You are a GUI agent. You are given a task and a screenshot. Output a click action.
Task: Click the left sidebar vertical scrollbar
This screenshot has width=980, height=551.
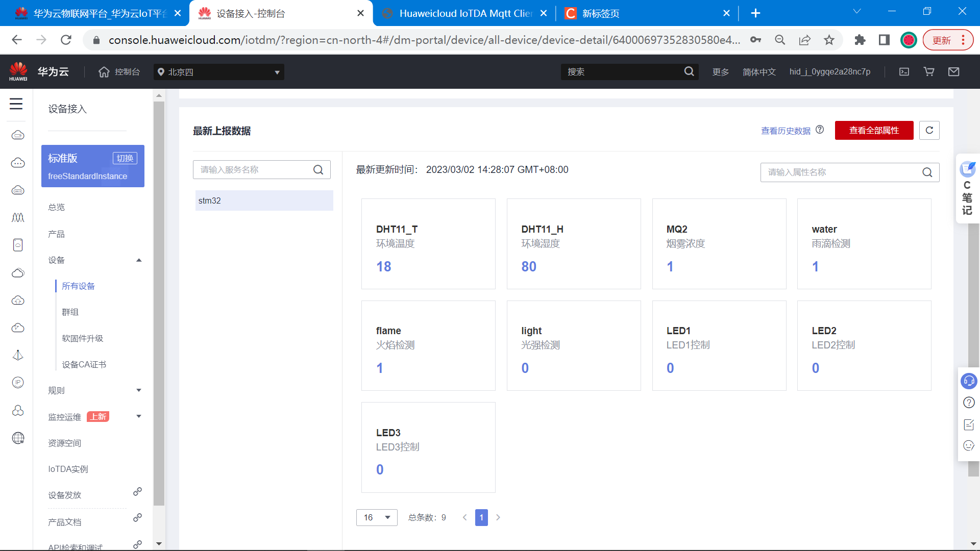(x=159, y=304)
